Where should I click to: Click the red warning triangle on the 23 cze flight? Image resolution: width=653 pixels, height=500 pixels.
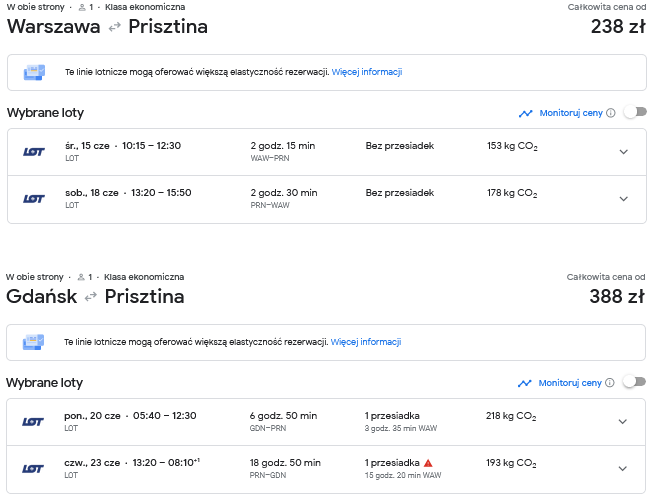pyautogui.click(x=428, y=463)
